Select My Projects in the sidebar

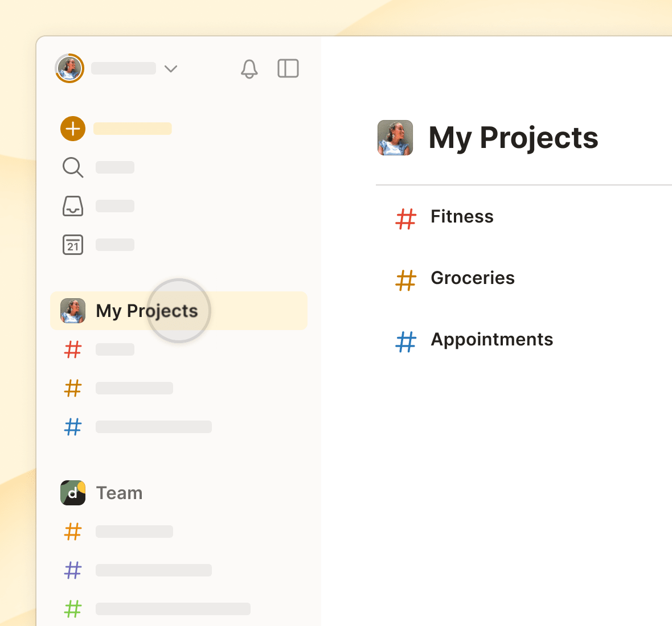(179, 311)
